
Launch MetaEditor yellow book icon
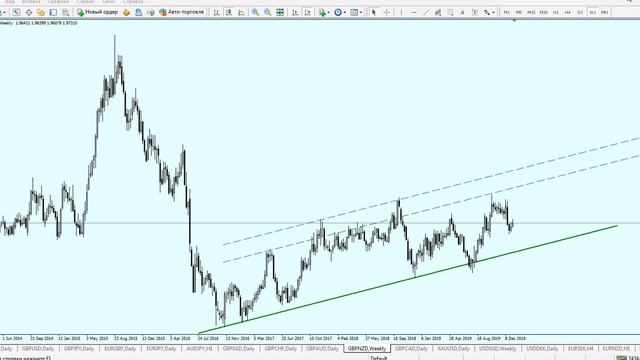(x=126, y=13)
